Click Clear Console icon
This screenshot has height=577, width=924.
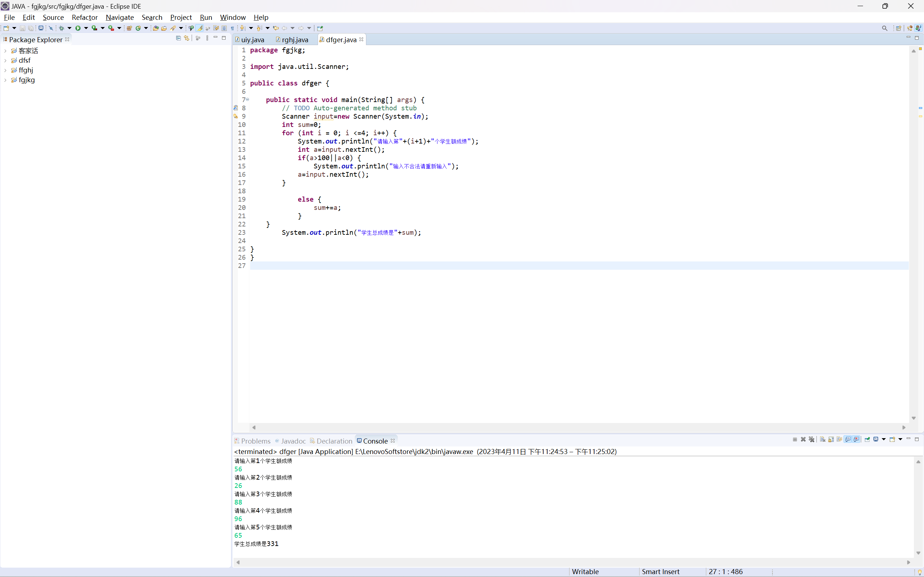823,440
